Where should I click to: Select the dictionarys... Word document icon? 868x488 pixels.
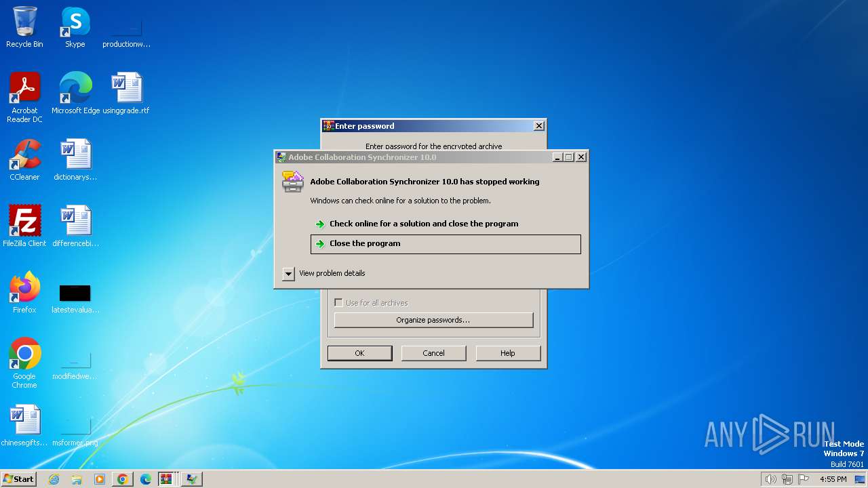[x=75, y=159]
